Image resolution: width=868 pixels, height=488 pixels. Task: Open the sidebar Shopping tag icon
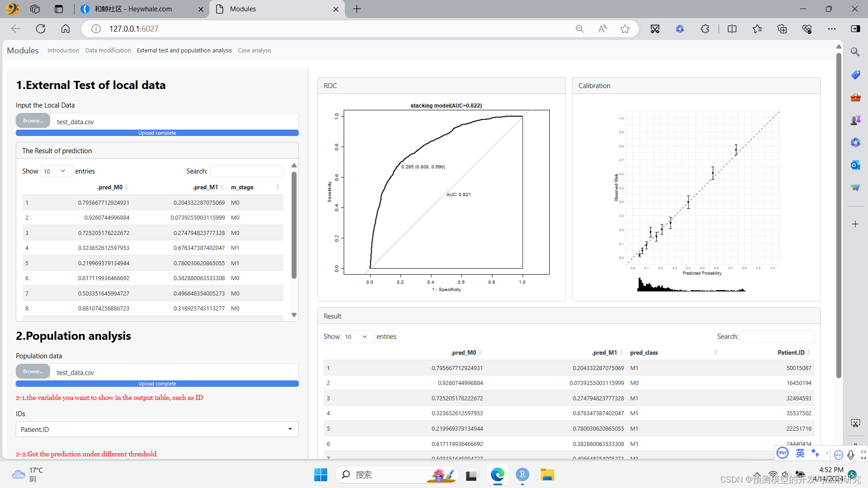855,75
